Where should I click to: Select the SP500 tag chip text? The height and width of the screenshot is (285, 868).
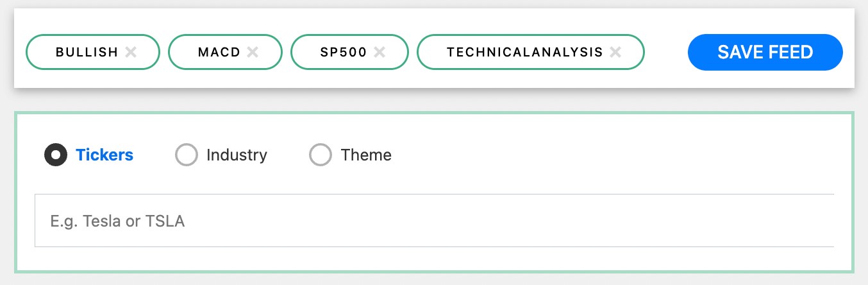(344, 52)
